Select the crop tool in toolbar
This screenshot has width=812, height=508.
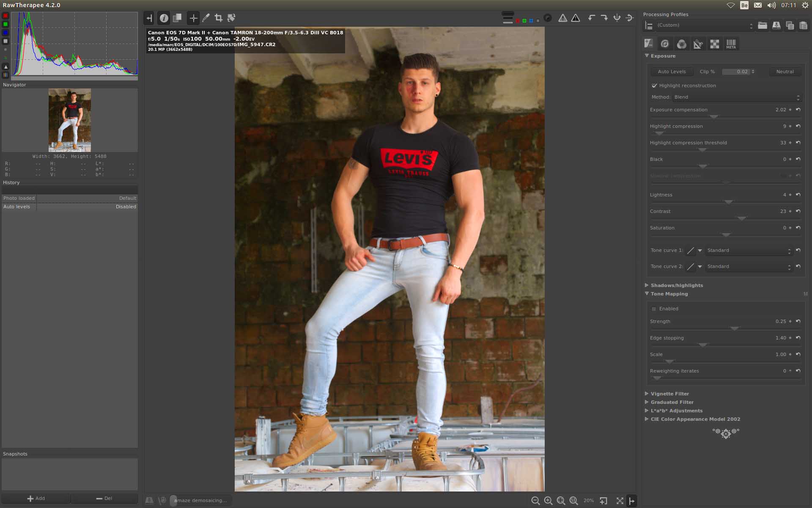(x=218, y=18)
